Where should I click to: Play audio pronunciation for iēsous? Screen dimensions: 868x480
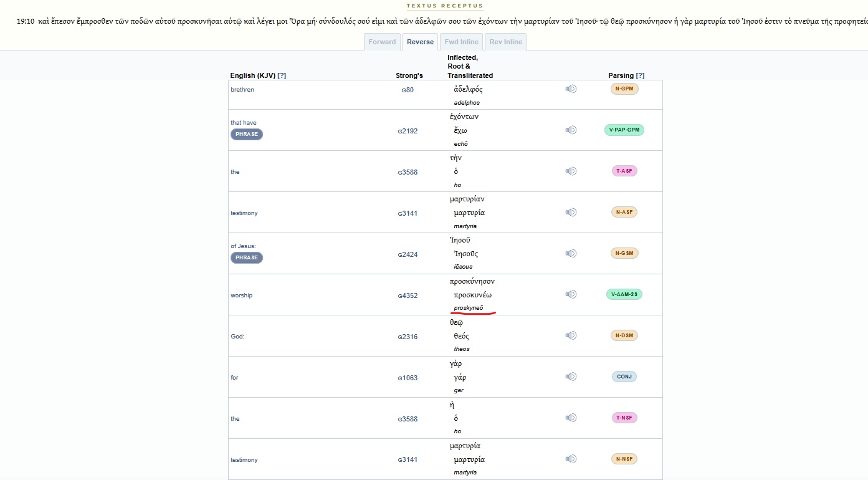point(571,254)
